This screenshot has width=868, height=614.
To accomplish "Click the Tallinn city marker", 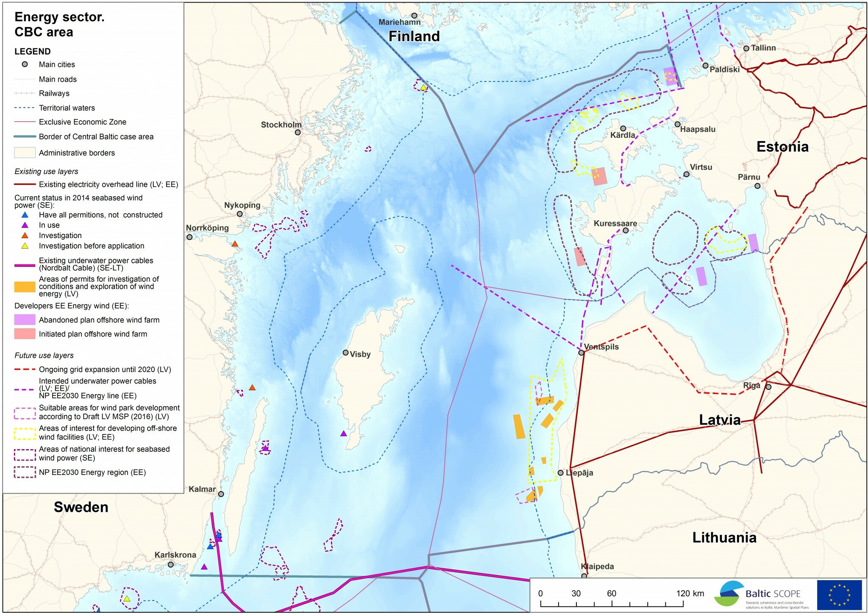I will pyautogui.click(x=746, y=49).
